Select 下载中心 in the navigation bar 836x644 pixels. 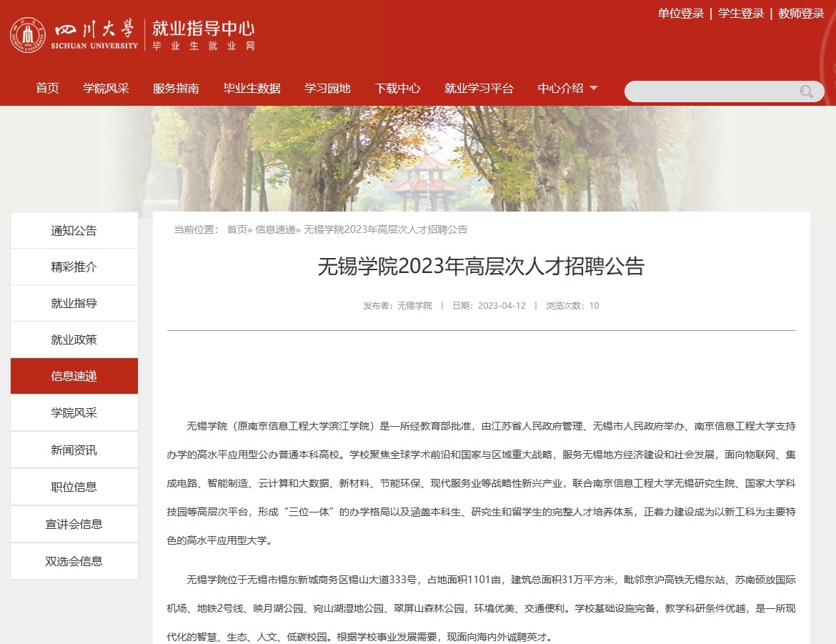tap(397, 89)
